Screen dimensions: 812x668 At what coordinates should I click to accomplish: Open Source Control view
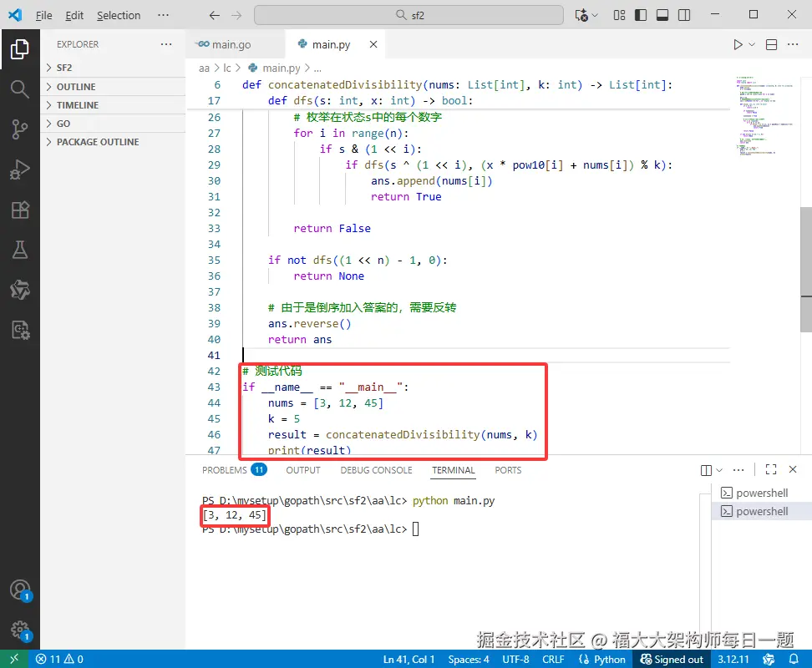[x=20, y=129]
